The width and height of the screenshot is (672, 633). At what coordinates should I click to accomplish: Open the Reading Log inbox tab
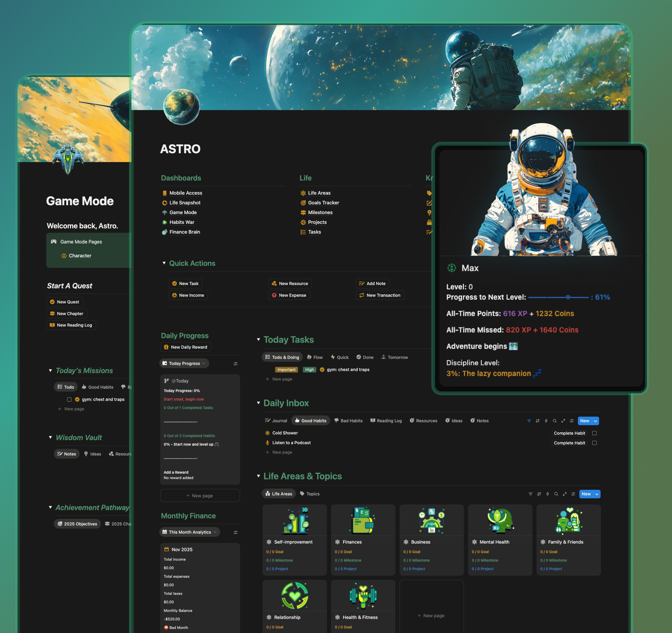(386, 421)
